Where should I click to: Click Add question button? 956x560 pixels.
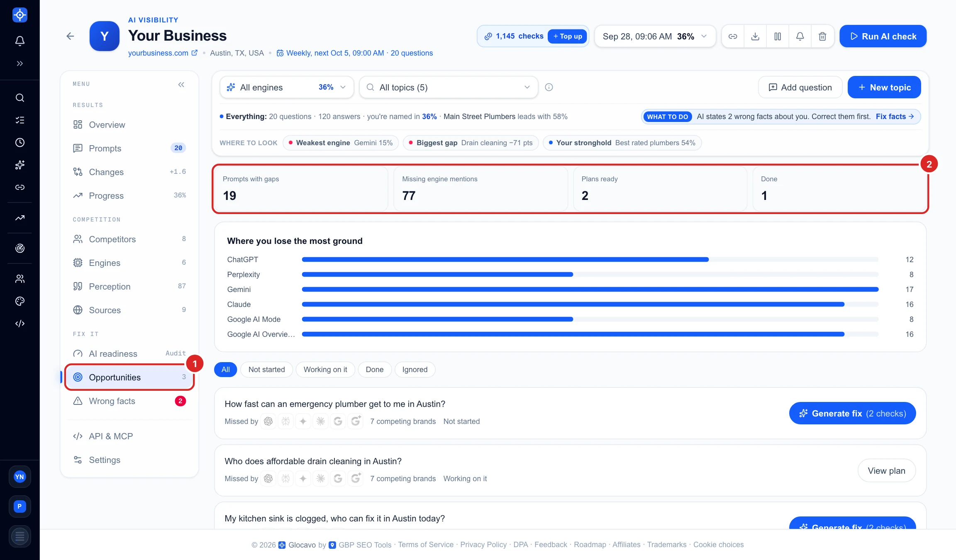[x=800, y=87]
